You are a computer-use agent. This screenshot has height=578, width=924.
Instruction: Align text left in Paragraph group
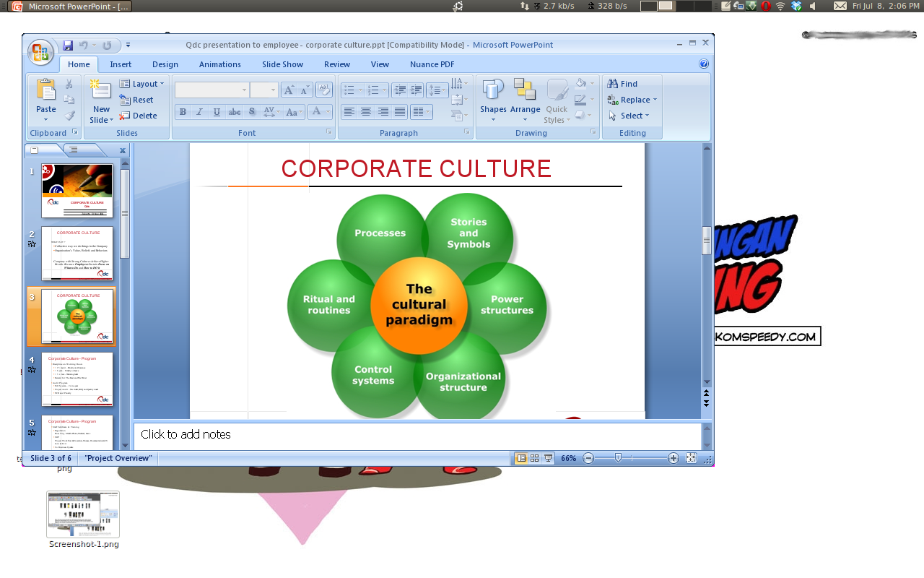pos(349,112)
